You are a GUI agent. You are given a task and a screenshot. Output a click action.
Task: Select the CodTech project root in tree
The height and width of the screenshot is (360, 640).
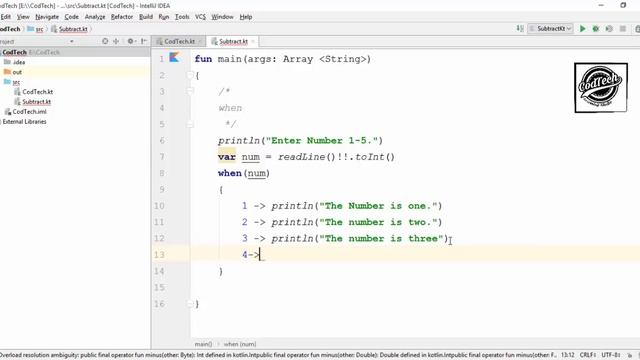point(14,52)
